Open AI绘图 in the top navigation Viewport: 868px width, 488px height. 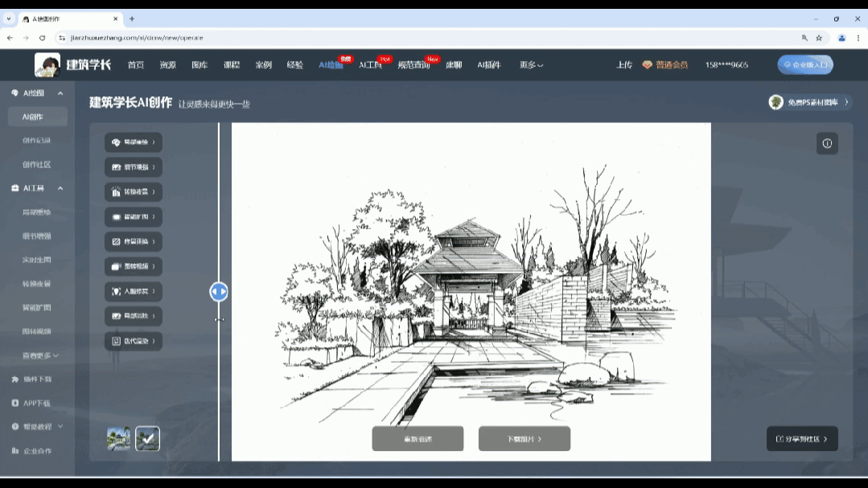331,65
